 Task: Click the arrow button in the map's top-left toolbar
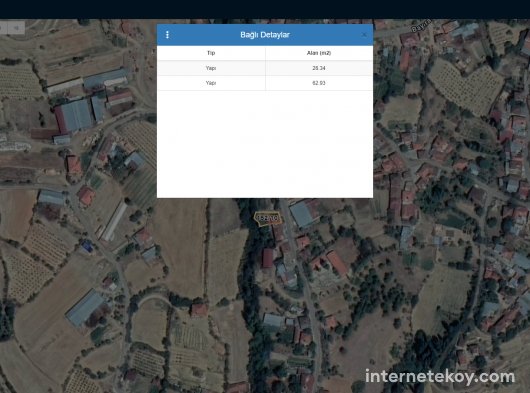pos(16,28)
